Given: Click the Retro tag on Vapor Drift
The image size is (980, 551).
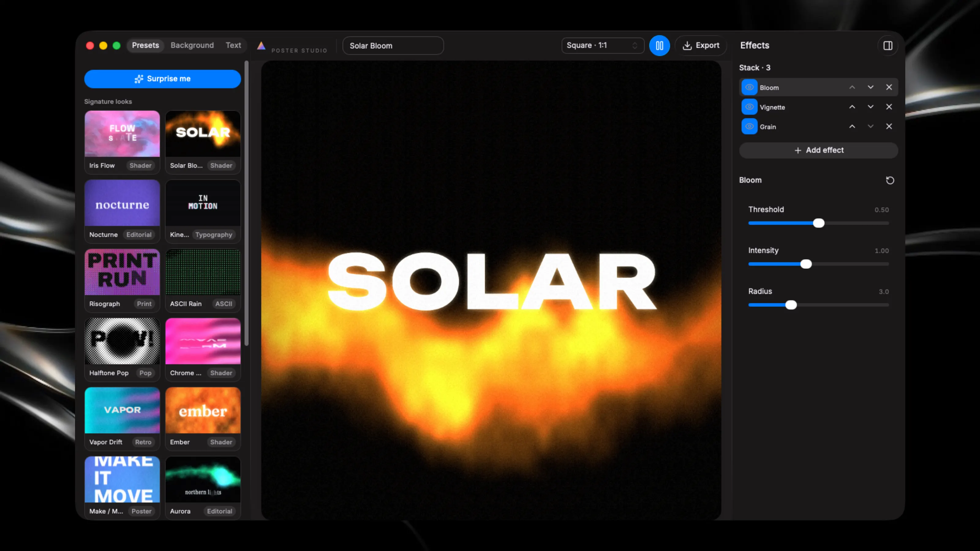Looking at the screenshot, I should coord(143,442).
